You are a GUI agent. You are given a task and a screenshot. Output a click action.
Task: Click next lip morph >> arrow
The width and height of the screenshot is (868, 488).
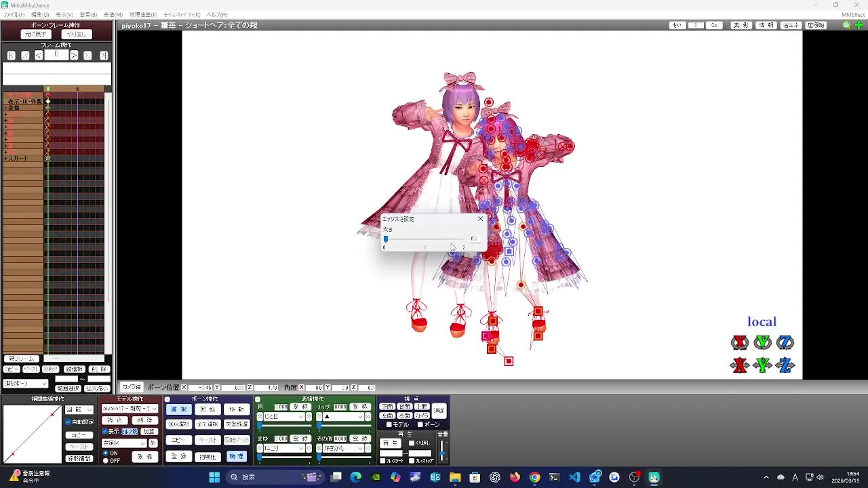coord(368,417)
